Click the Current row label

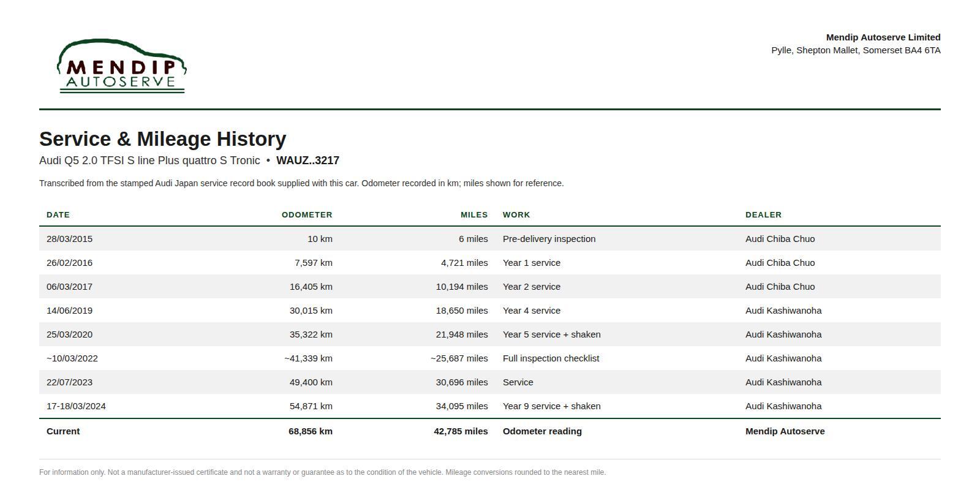pyautogui.click(x=63, y=431)
